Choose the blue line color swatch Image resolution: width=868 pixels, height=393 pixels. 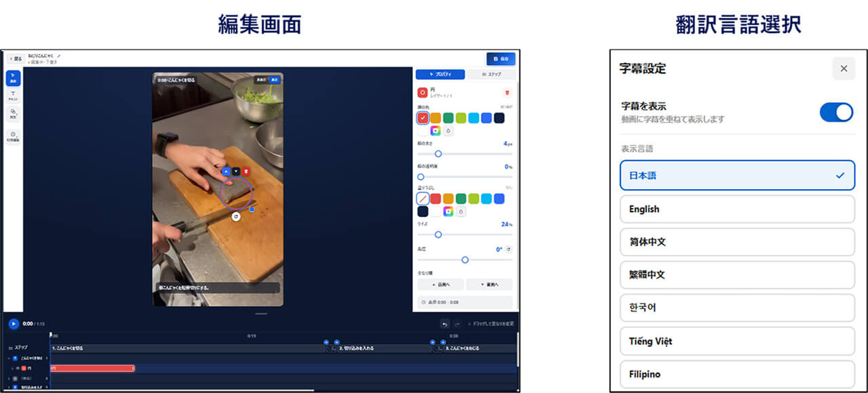point(486,118)
